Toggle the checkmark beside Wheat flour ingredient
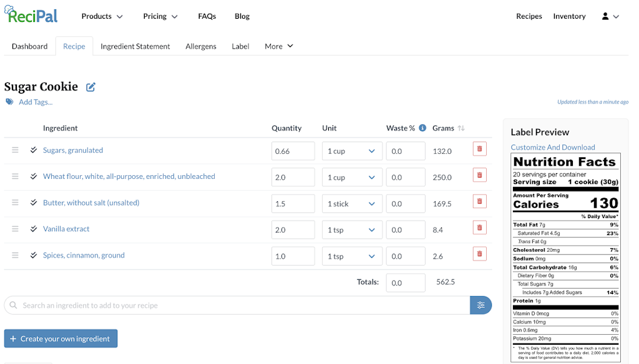The image size is (639, 364). (x=34, y=176)
